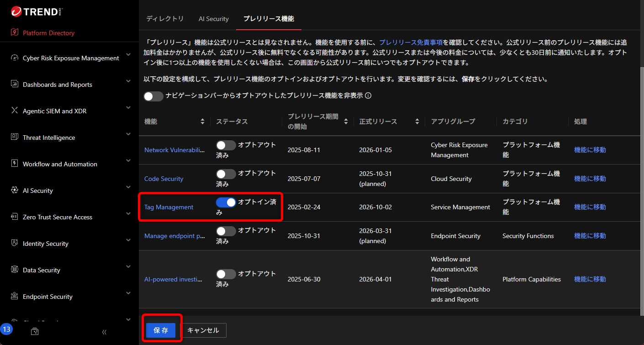Switch to the AI Security tab

[213, 19]
